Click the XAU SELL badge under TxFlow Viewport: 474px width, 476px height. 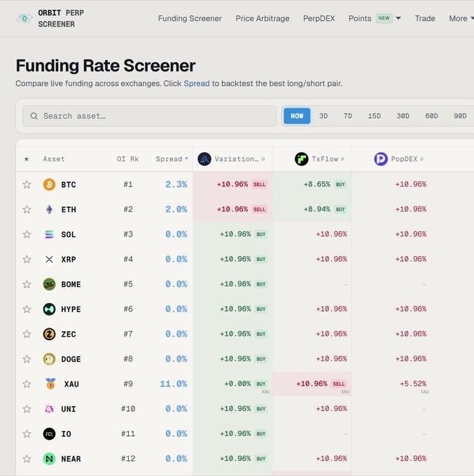[x=339, y=384]
